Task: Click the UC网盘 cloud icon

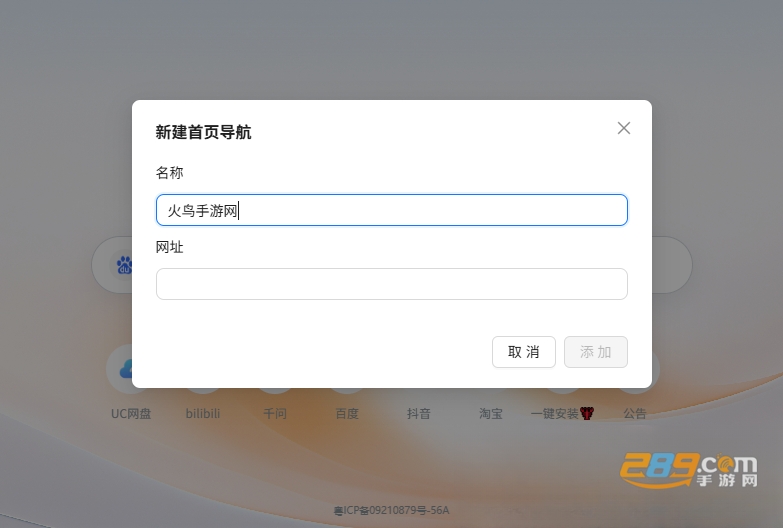Action: (126, 370)
